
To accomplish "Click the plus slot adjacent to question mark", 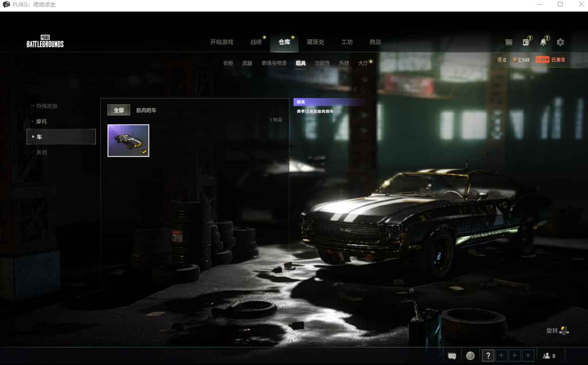I will (x=501, y=356).
